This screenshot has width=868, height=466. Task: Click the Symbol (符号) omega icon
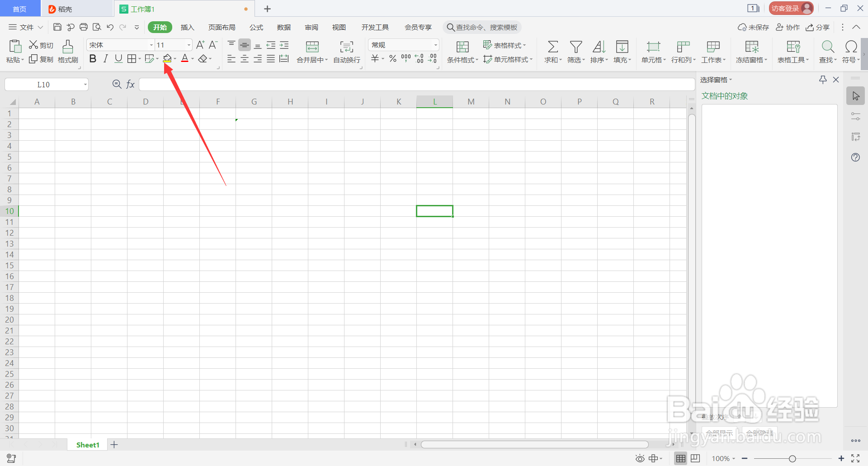click(x=851, y=47)
